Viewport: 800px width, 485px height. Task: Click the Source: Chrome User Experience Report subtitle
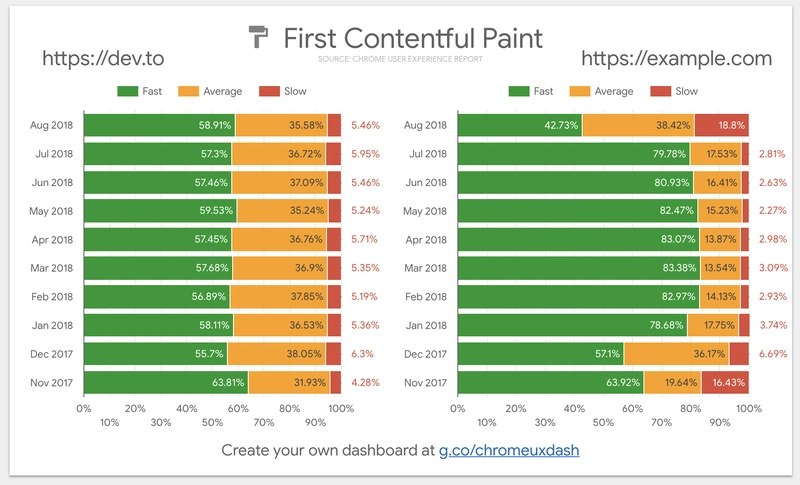[x=400, y=59]
